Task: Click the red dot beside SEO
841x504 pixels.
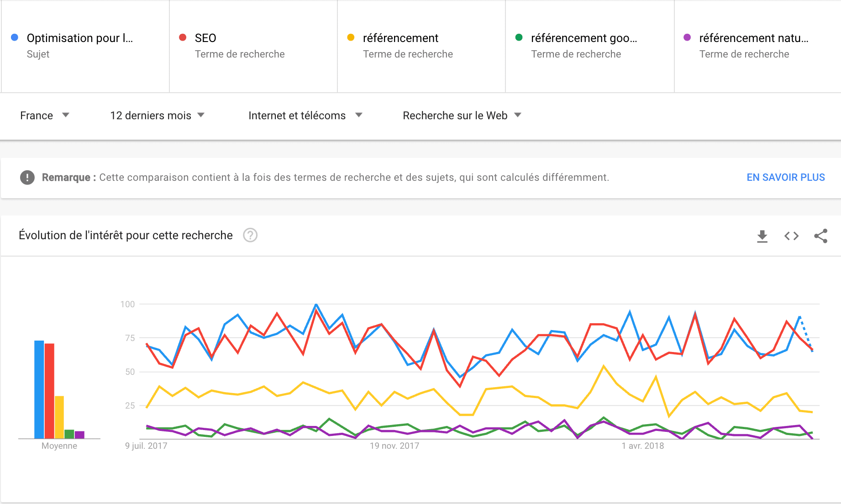Action: click(x=183, y=37)
